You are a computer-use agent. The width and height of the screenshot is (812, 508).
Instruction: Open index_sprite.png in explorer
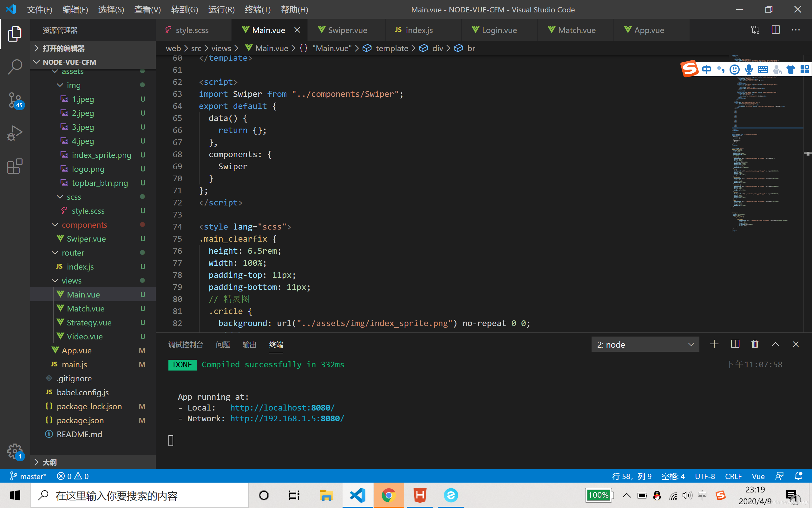[x=93, y=155]
